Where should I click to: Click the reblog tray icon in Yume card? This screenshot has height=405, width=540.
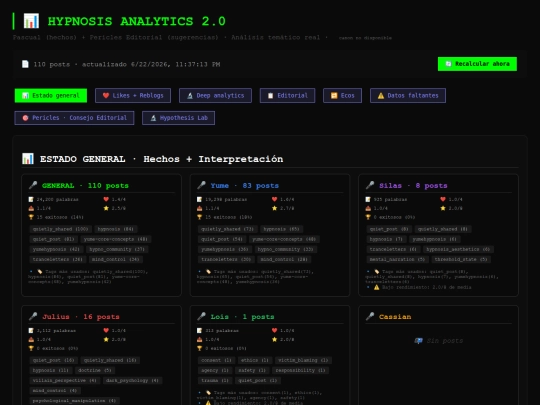200,208
